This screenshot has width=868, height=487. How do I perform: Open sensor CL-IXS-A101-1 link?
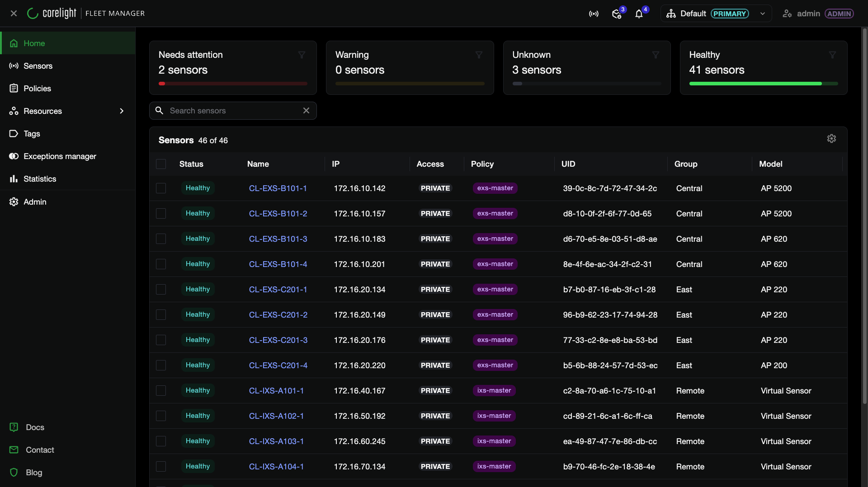(276, 391)
